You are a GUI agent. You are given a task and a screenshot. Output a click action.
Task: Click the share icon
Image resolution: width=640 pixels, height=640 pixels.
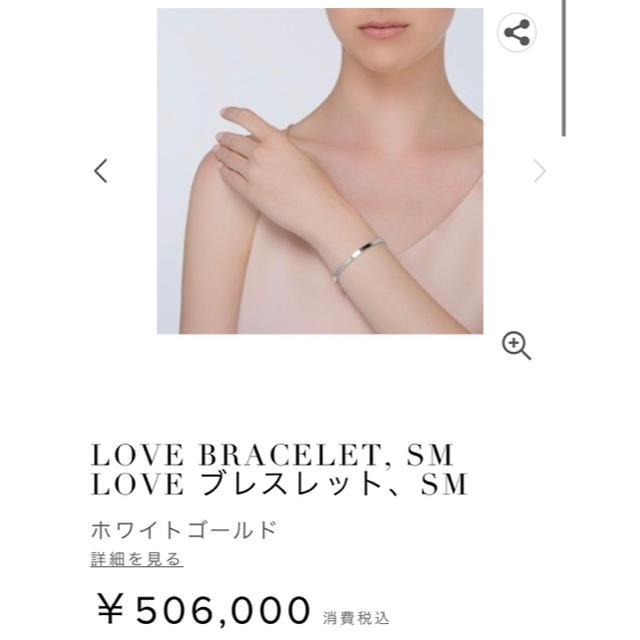tap(516, 32)
